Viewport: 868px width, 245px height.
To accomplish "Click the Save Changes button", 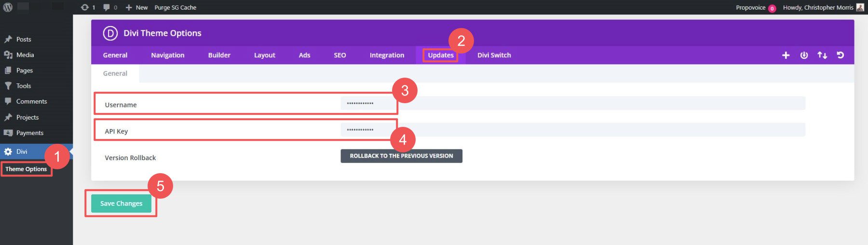I will (121, 204).
